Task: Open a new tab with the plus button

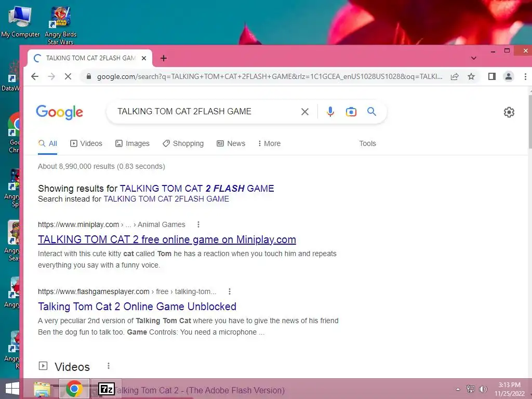Action: point(164,58)
